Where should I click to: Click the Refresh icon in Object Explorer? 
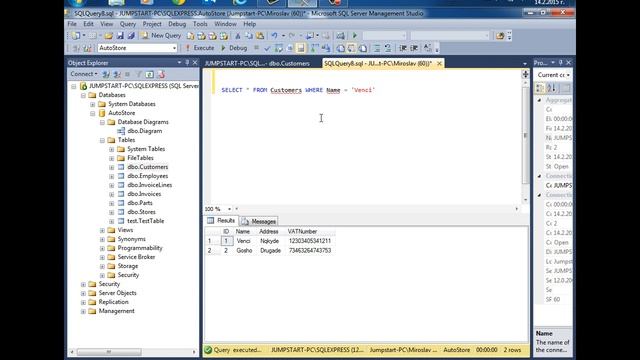coord(149,74)
